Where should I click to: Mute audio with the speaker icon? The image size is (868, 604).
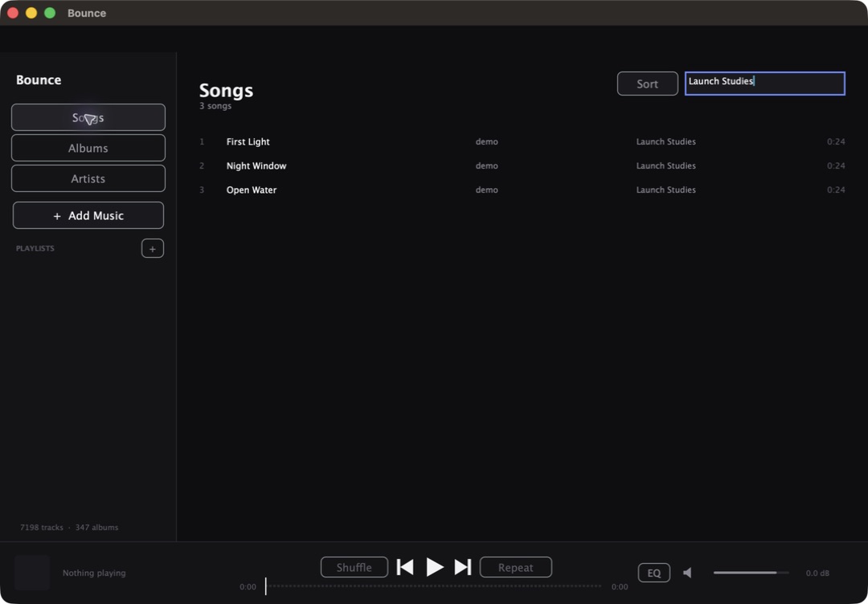click(x=687, y=573)
